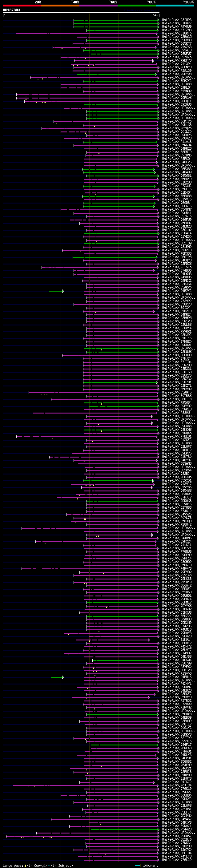Open hit UniRef100_Q2BAG5
197x868 pixels.
point(177,37)
